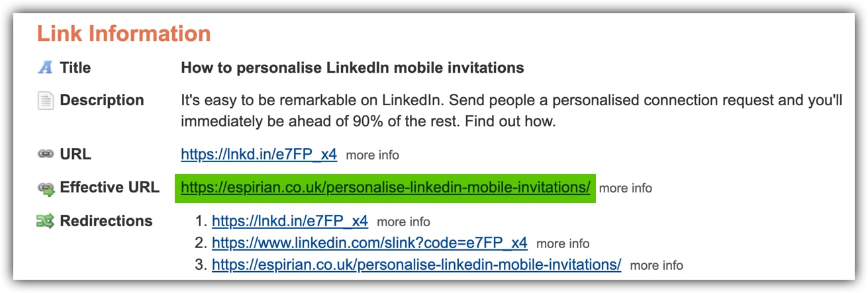Click the Redirections label
Screen dimensions: 868x293
click(x=106, y=221)
